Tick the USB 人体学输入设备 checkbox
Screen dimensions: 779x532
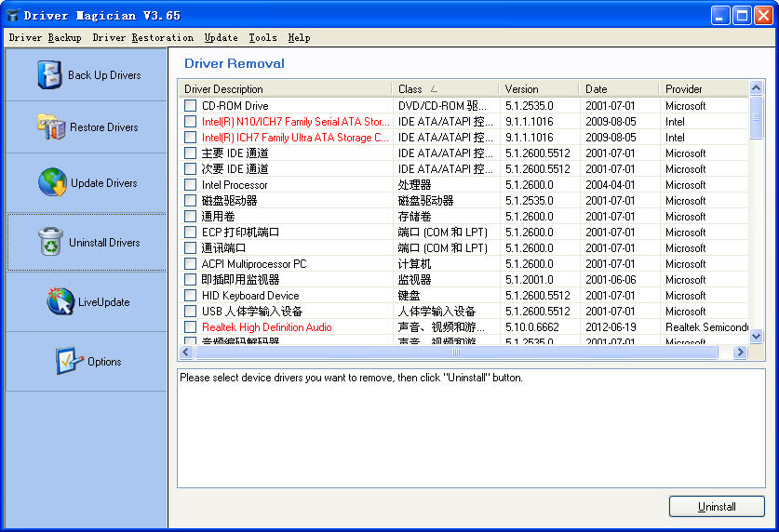click(x=190, y=312)
